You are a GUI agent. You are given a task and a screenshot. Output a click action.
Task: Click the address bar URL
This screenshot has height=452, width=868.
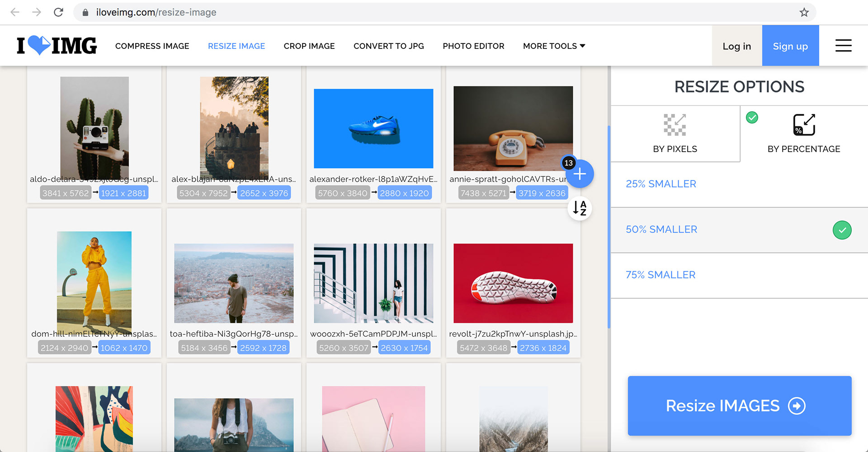coord(156,12)
